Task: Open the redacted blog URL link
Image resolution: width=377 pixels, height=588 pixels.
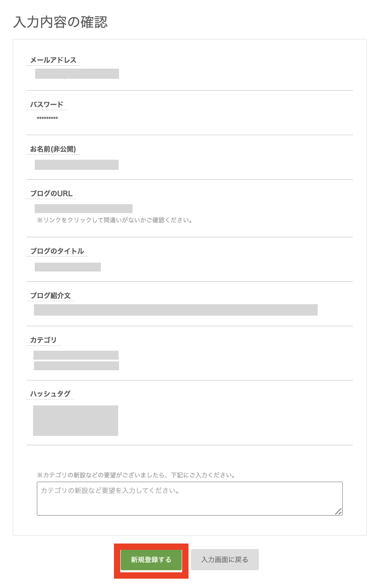Action: (x=83, y=208)
